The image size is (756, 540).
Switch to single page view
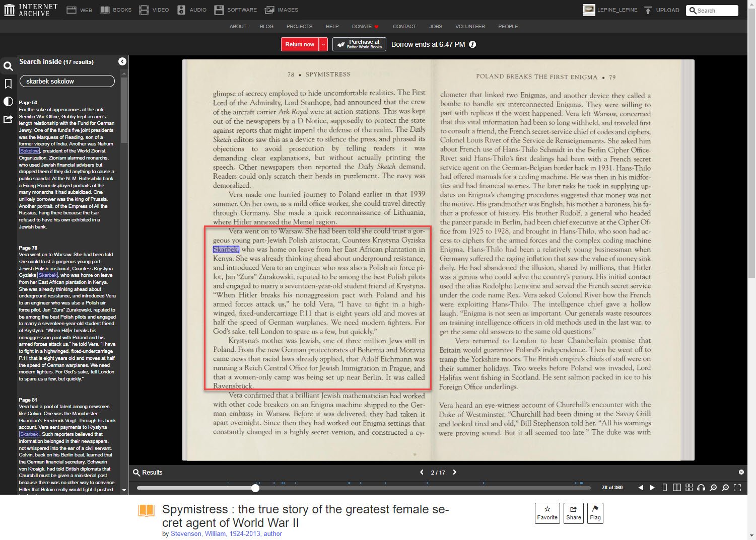665,487
